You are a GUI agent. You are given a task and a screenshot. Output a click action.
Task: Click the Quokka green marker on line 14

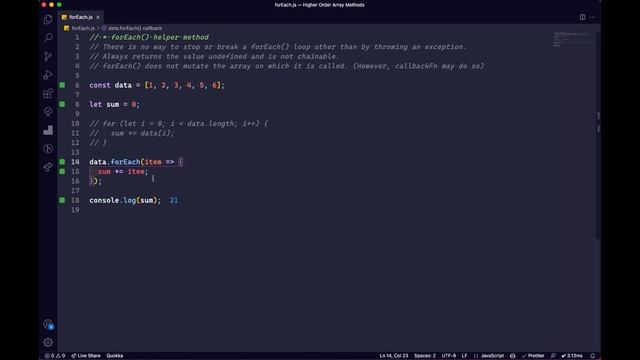coord(62,162)
